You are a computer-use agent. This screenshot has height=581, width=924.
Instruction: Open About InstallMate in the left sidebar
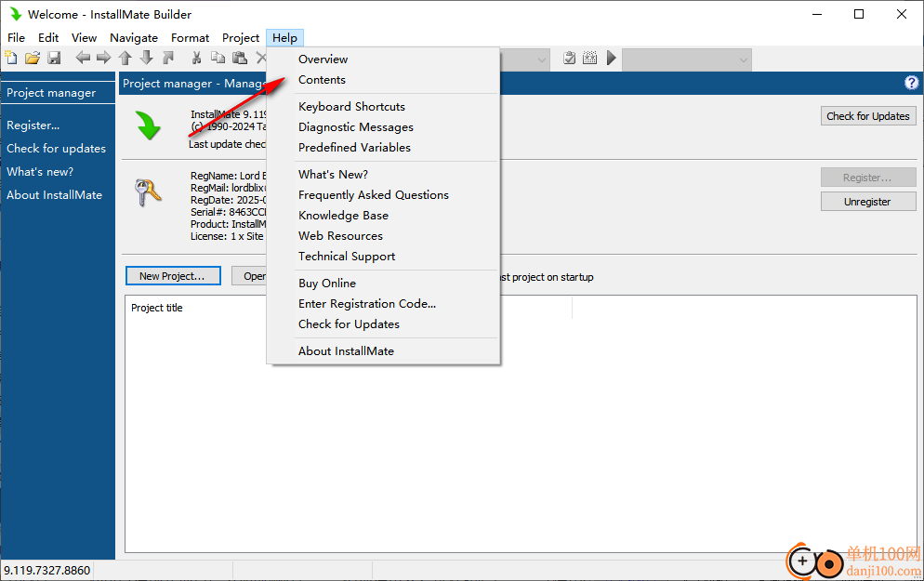coord(54,195)
